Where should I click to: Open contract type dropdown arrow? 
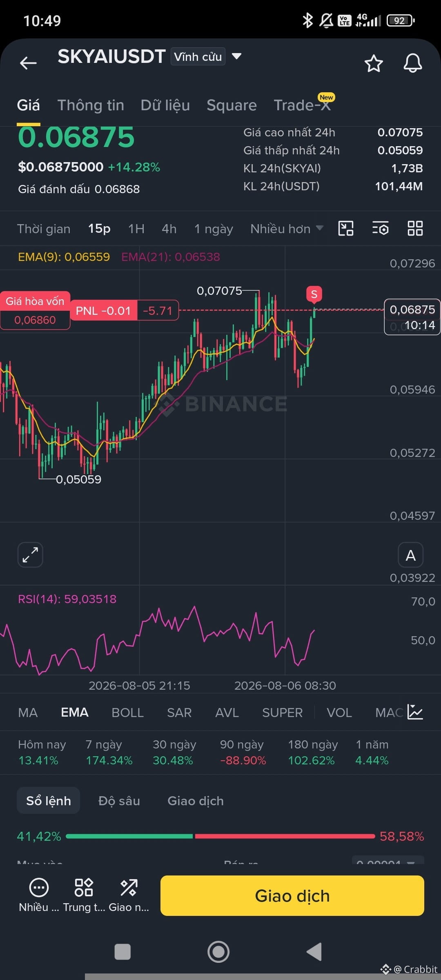(237, 56)
